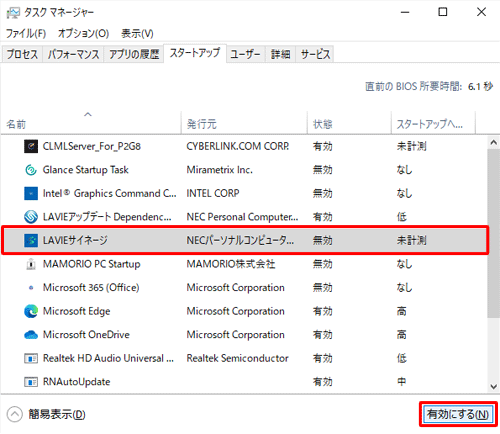Switch to the ユーザー tab

pyautogui.click(x=246, y=54)
